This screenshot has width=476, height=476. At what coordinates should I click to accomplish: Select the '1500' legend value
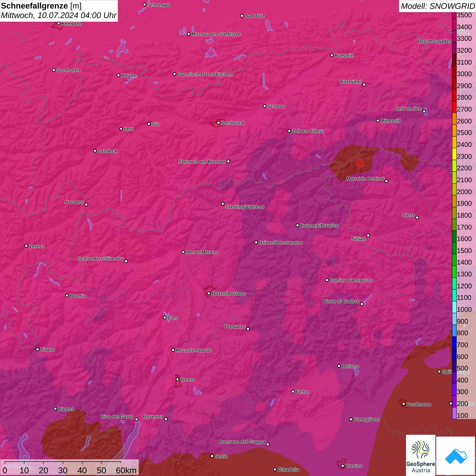[x=464, y=251]
